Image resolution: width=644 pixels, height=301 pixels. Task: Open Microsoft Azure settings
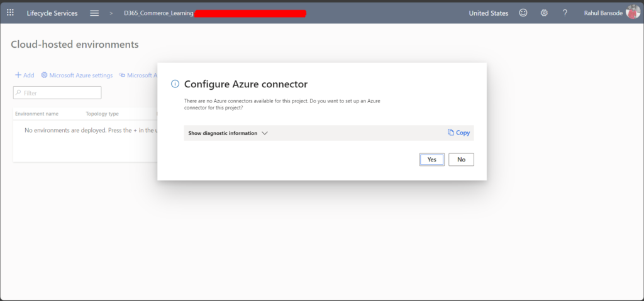click(77, 75)
